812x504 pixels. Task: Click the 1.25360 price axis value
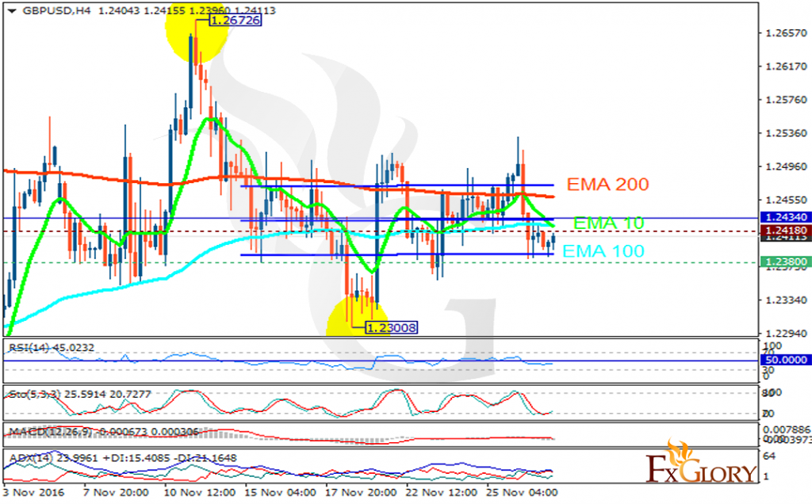tap(786, 133)
